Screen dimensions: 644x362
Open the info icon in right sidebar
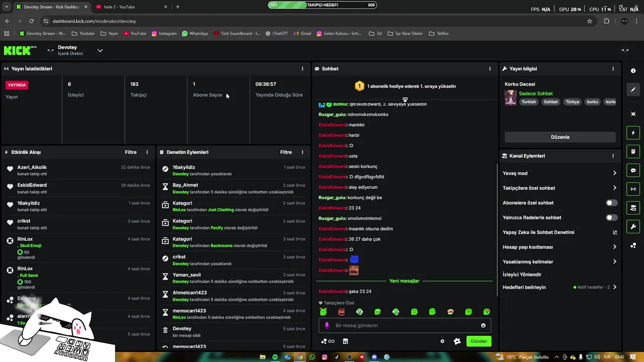(633, 71)
